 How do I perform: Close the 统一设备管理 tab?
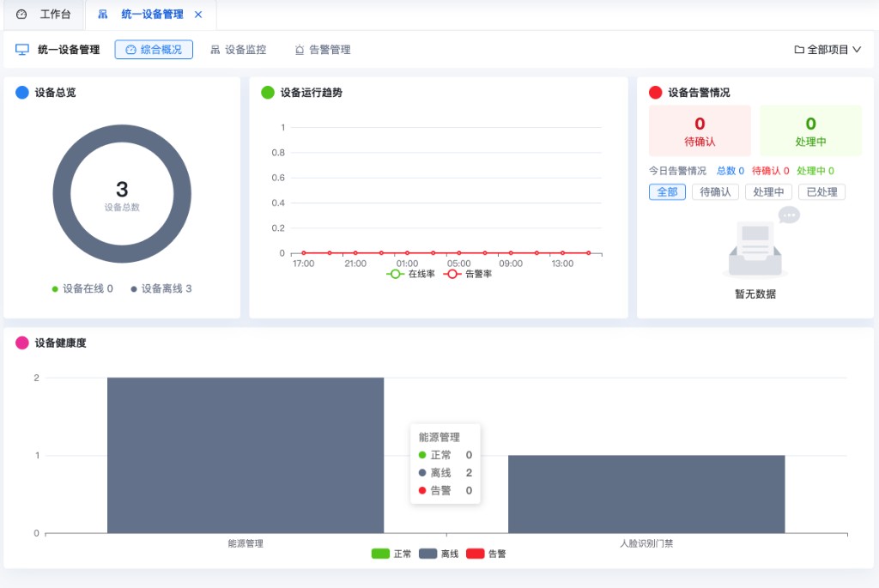click(198, 15)
